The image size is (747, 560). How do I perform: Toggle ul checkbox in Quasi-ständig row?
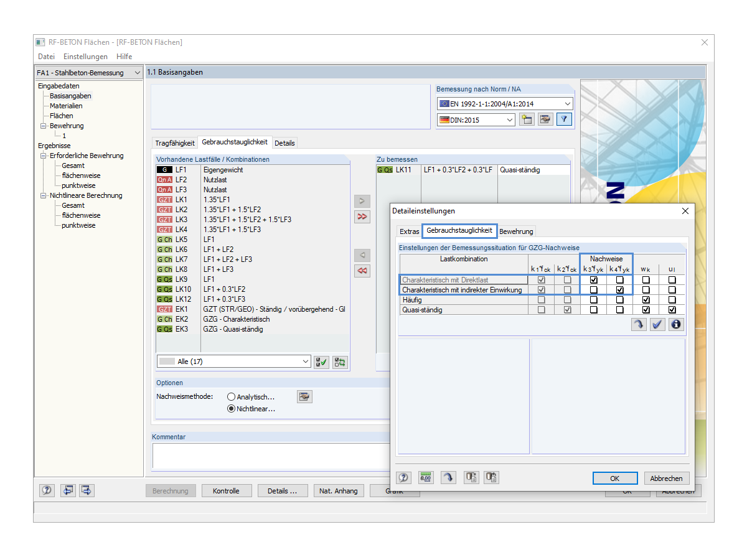[672, 310]
